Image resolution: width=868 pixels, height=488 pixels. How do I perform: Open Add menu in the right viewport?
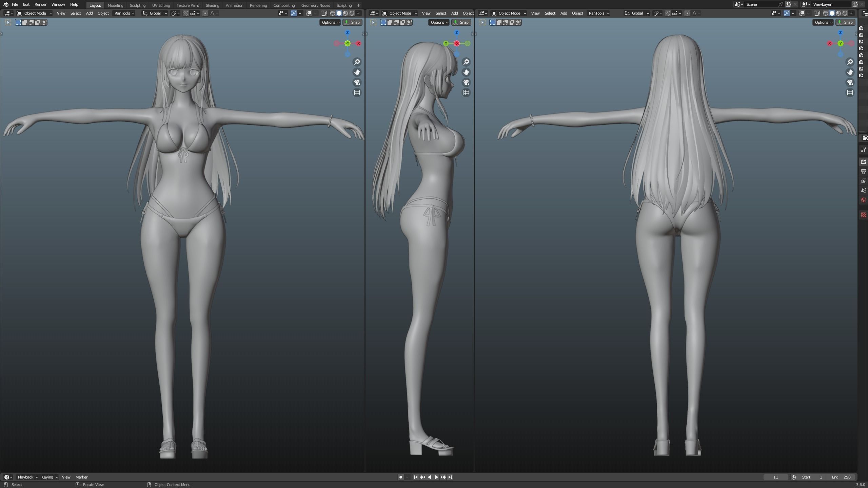[564, 13]
